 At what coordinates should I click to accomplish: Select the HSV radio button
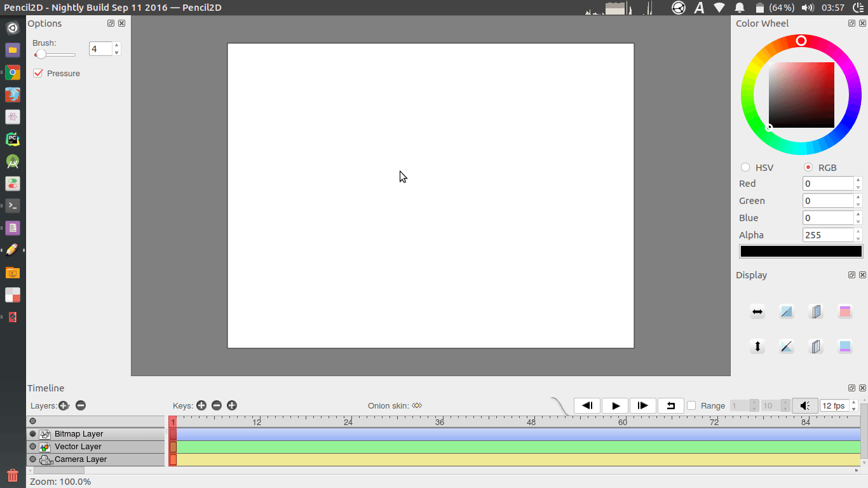(x=745, y=167)
